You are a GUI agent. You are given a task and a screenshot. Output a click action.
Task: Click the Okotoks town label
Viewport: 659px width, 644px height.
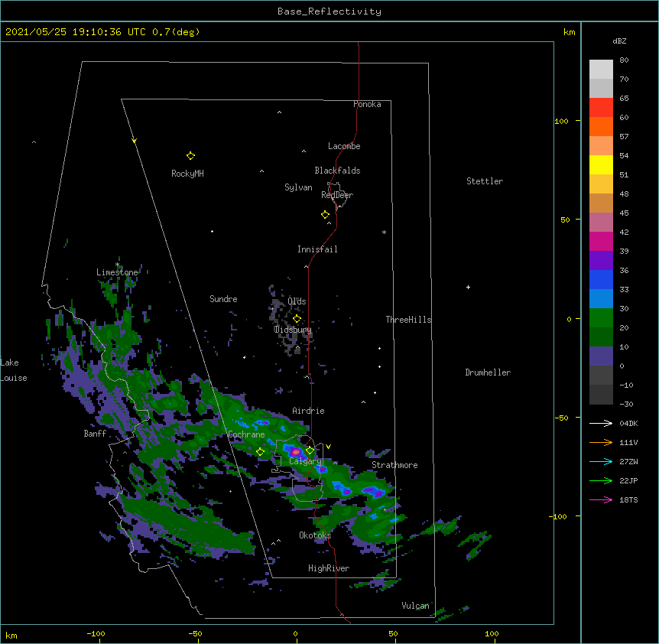315,535
